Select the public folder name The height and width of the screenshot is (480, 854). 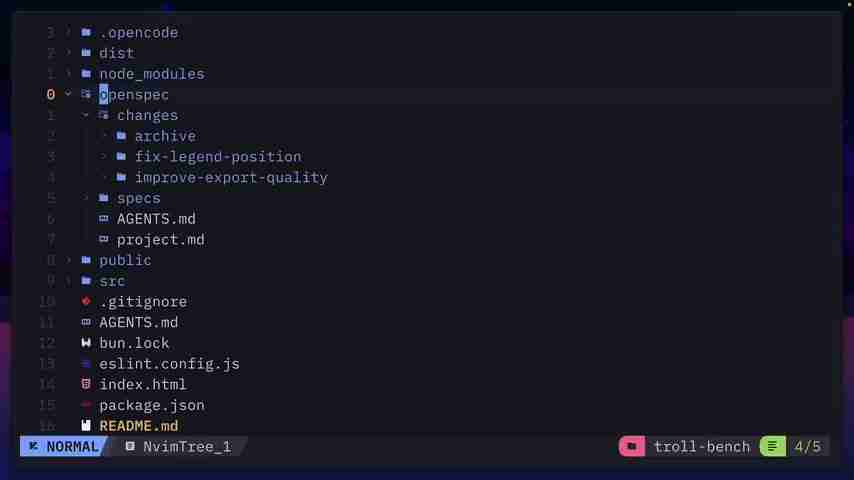point(125,260)
